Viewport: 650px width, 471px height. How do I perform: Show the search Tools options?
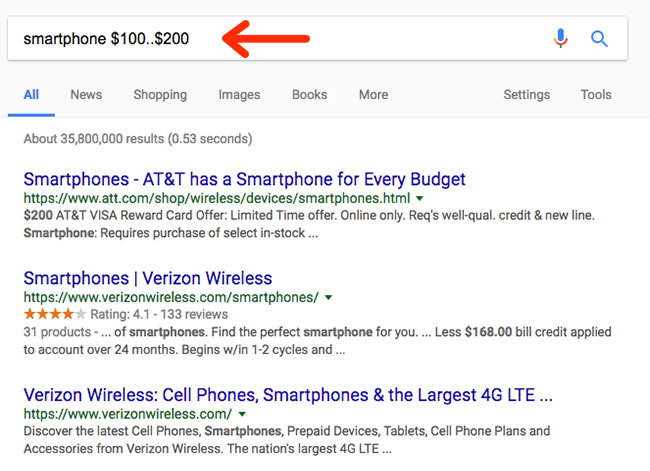coord(596,95)
